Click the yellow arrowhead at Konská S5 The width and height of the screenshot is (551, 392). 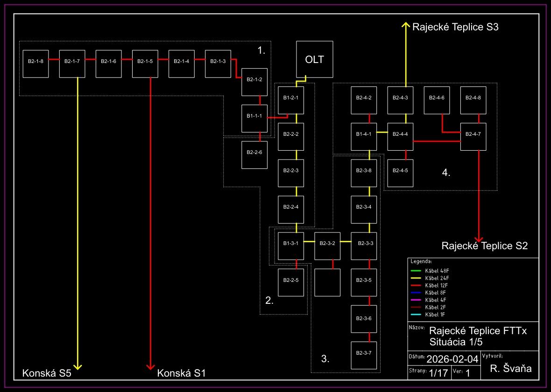(78, 365)
